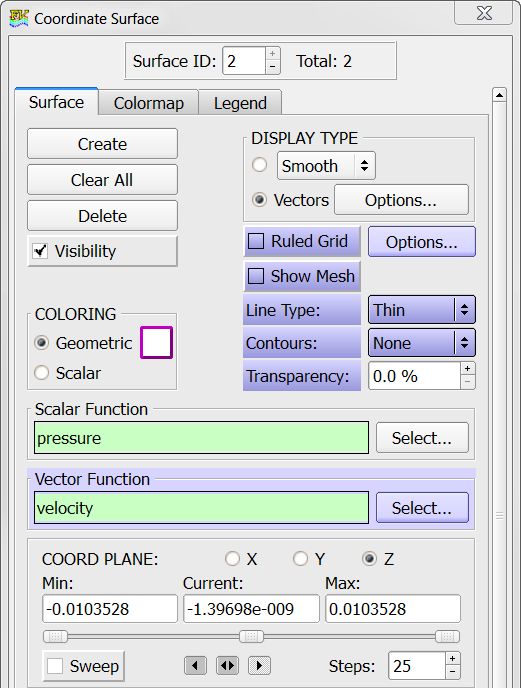
Task: Decrease the Transparency value with minus stepper
Action: pos(467,383)
